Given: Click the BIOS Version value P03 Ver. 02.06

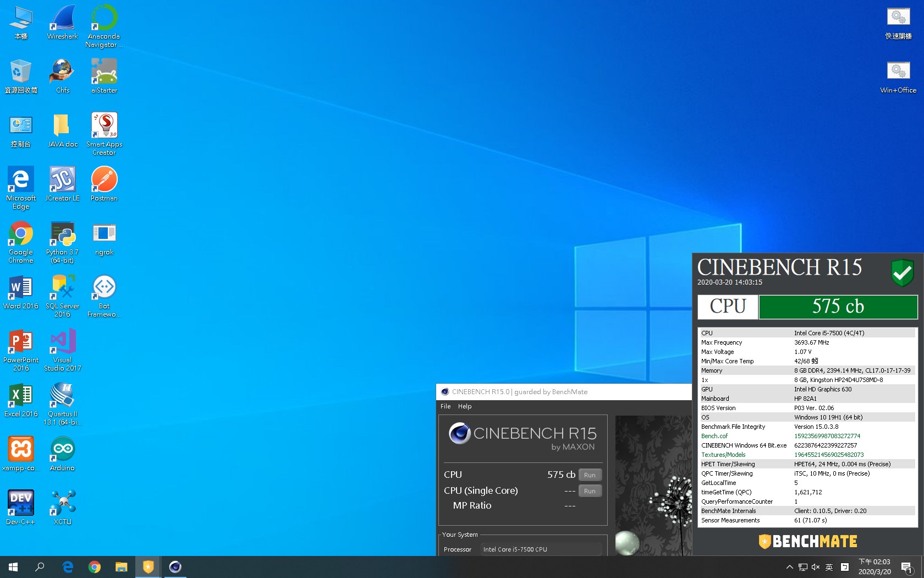Looking at the screenshot, I should click(x=814, y=408).
